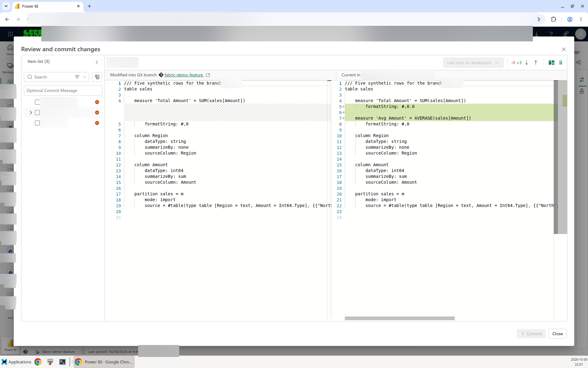588x368 pixels.
Task: Open a new browser tab
Action: [x=89, y=6]
